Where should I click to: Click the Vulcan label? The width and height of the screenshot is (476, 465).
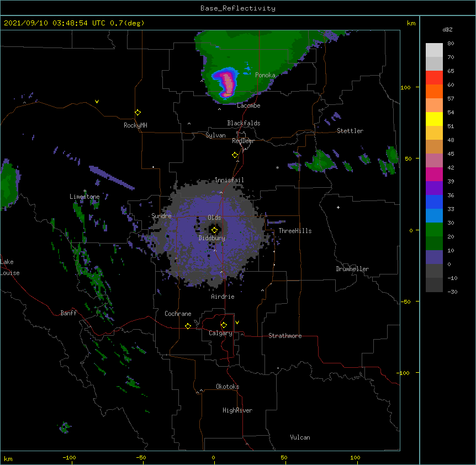(x=300, y=437)
